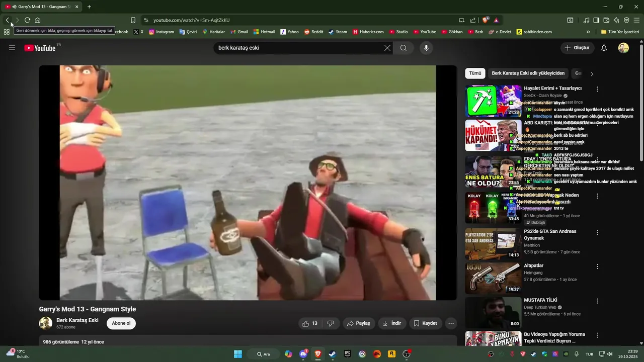Screen dimensions: 644x362
Task: Save the video with Kaydet button
Action: click(x=426, y=323)
